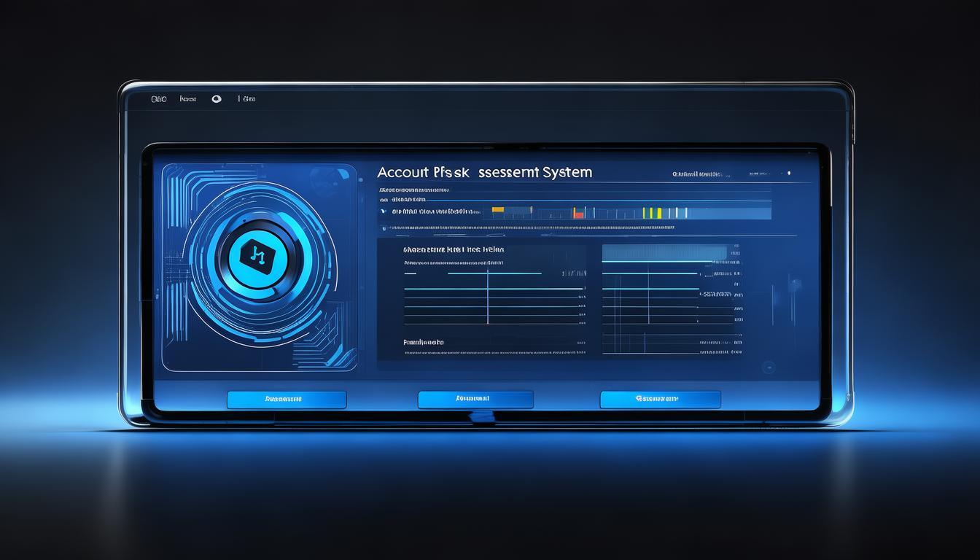
Task: Click the search text at header's right
Action: click(697, 174)
